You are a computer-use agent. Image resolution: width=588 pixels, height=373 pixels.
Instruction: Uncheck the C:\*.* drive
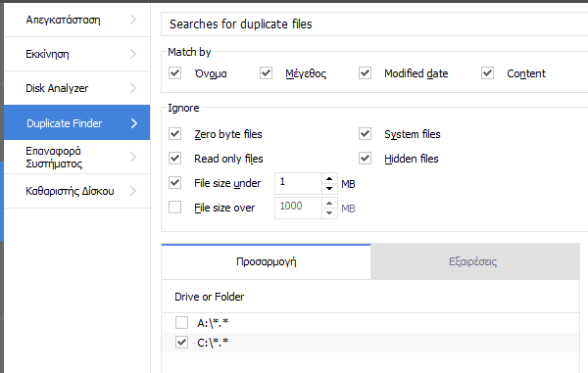182,342
